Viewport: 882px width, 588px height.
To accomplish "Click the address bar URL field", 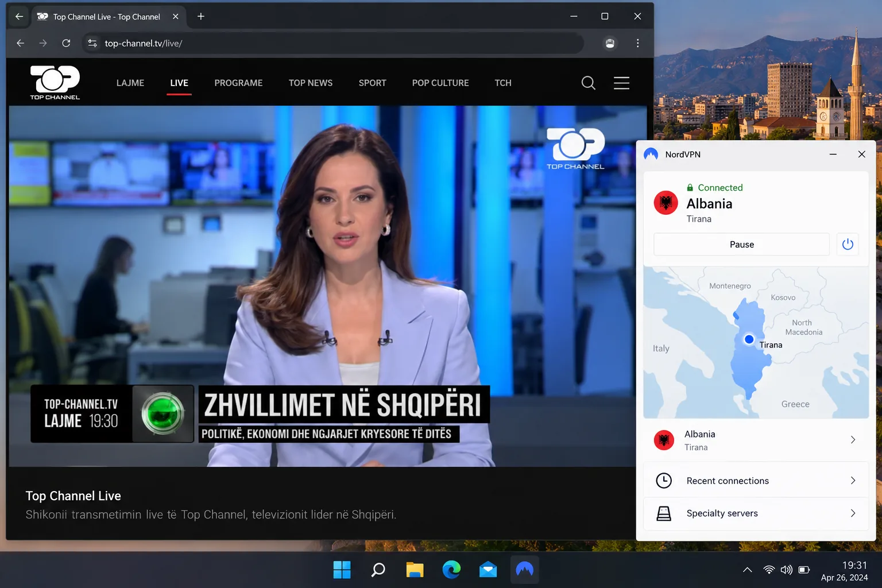I will (x=333, y=43).
